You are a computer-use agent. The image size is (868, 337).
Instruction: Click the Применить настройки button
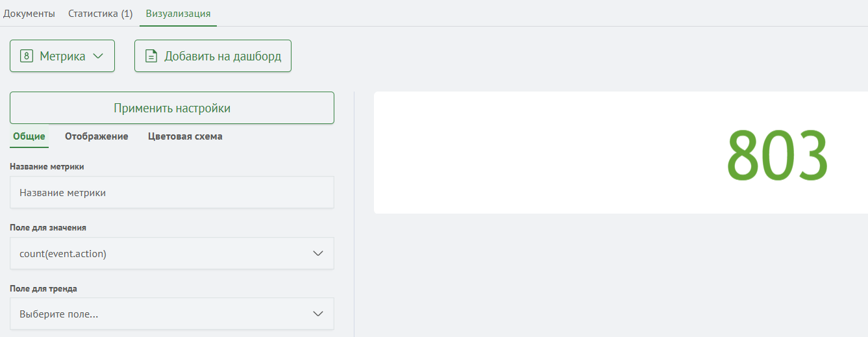pyautogui.click(x=172, y=108)
